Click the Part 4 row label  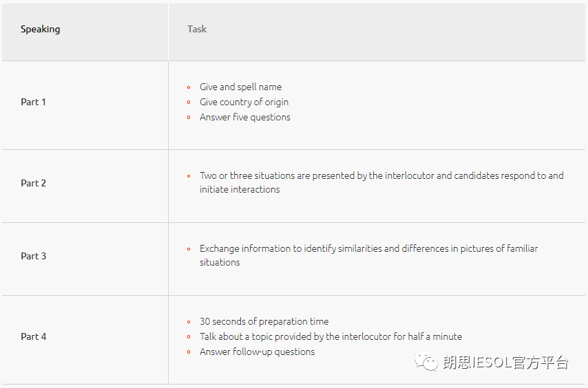[33, 336]
